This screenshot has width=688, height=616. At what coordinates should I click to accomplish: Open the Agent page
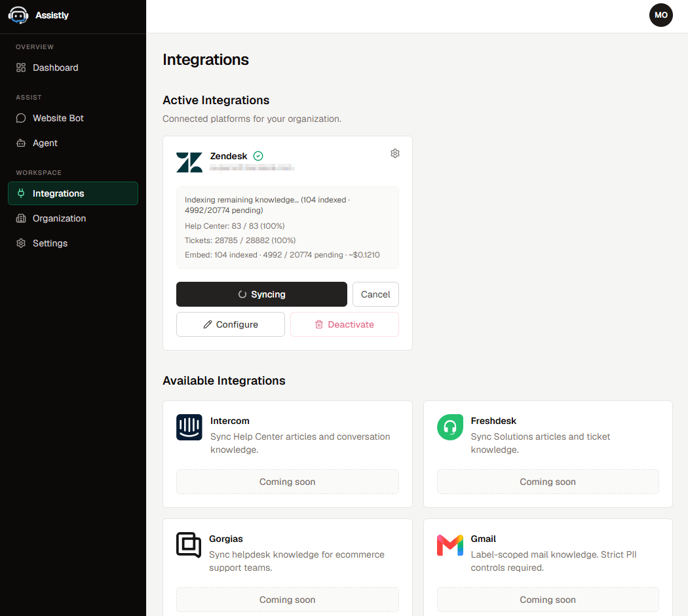point(73,143)
